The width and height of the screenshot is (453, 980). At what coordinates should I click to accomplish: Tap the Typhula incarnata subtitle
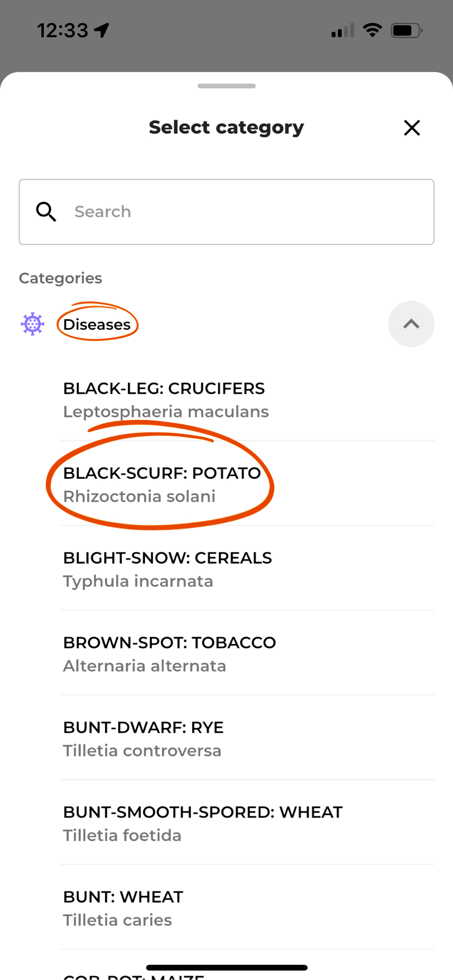(138, 581)
